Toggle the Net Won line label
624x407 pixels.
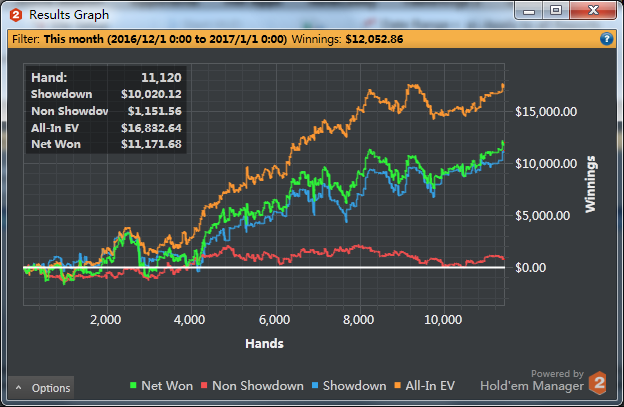click(167, 386)
